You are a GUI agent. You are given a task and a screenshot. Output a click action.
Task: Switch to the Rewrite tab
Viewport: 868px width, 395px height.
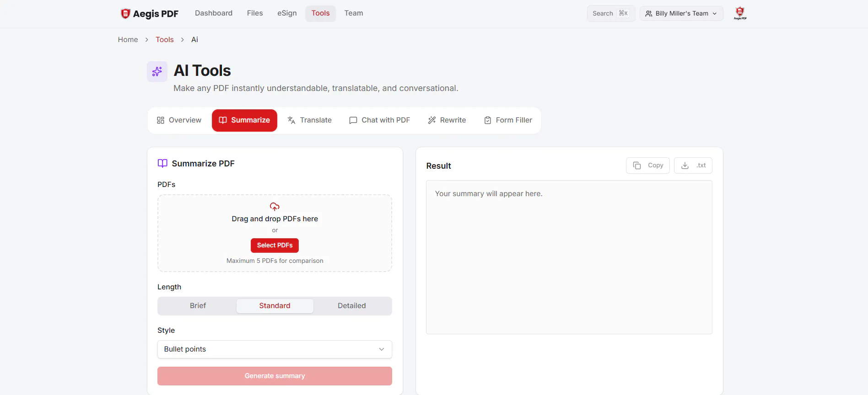[x=447, y=120]
